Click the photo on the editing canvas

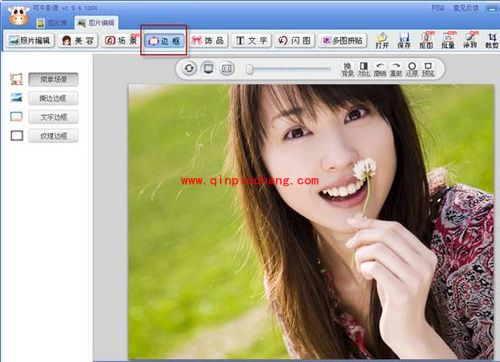point(311,221)
